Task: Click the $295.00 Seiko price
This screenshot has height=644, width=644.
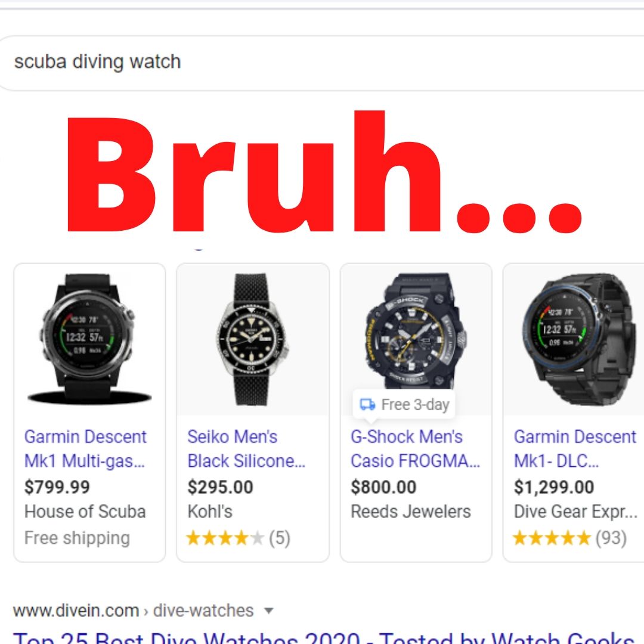Action: point(220,487)
